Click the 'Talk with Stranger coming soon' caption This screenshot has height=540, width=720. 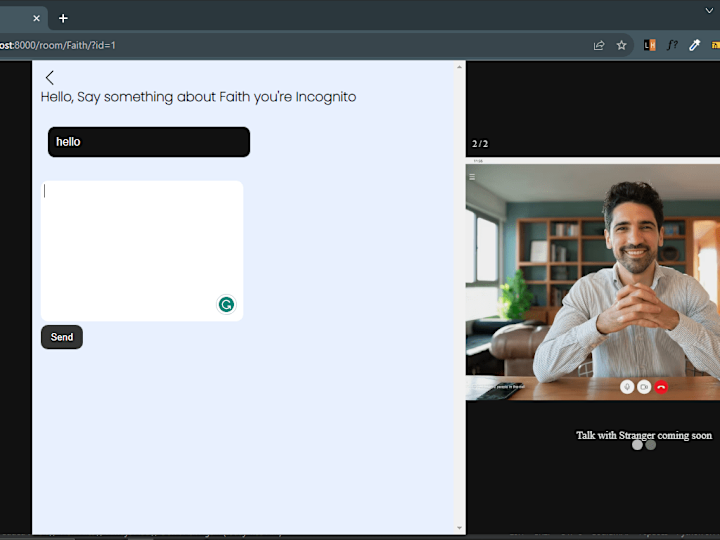click(644, 435)
